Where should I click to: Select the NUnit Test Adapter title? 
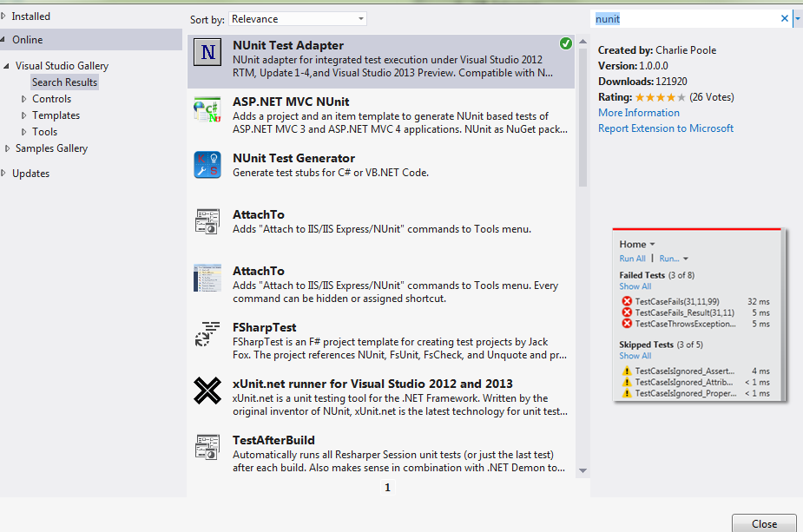tap(288, 45)
